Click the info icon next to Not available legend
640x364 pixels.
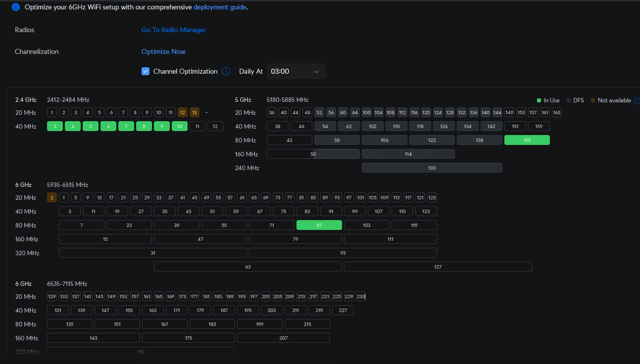pos(637,100)
